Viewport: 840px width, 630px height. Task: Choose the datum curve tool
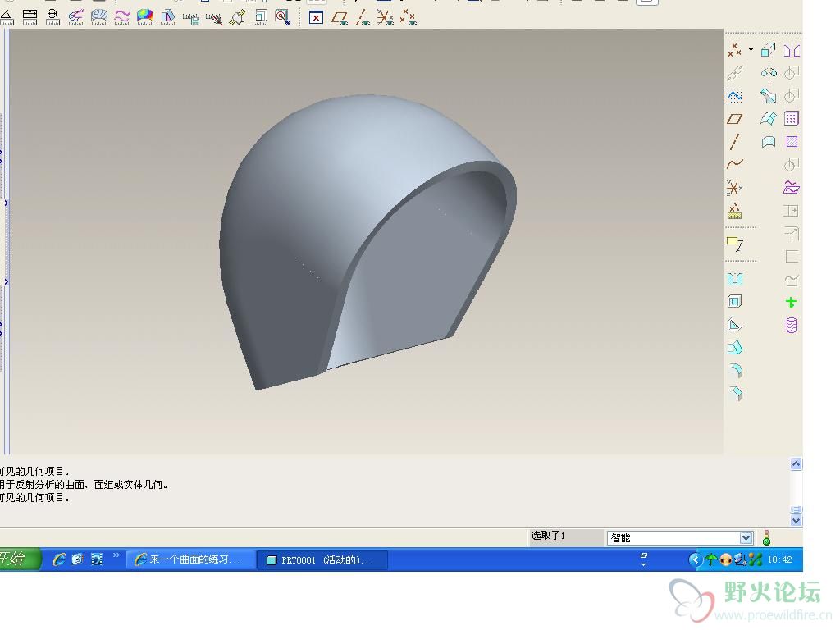click(x=735, y=165)
